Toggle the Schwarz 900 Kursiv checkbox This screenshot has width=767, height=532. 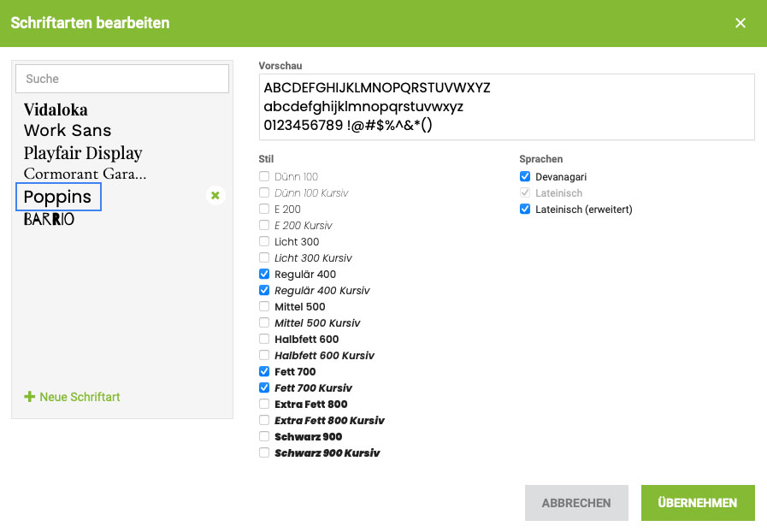pos(264,452)
